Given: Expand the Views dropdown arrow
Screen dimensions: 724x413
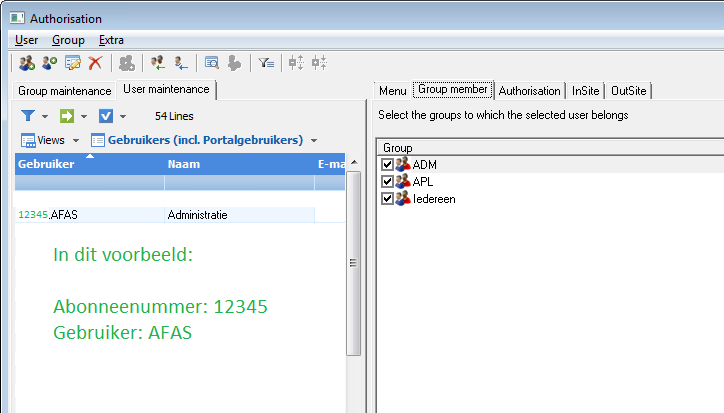Looking at the screenshot, I should [x=76, y=140].
